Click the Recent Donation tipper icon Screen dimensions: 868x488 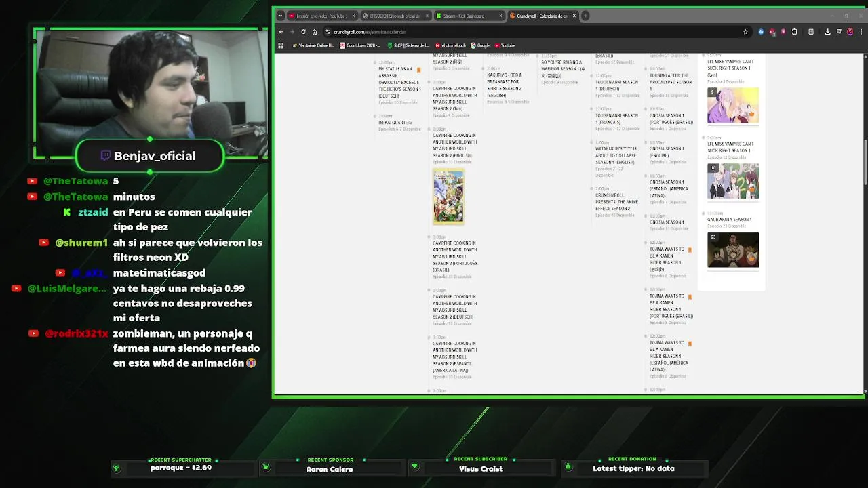(568, 466)
